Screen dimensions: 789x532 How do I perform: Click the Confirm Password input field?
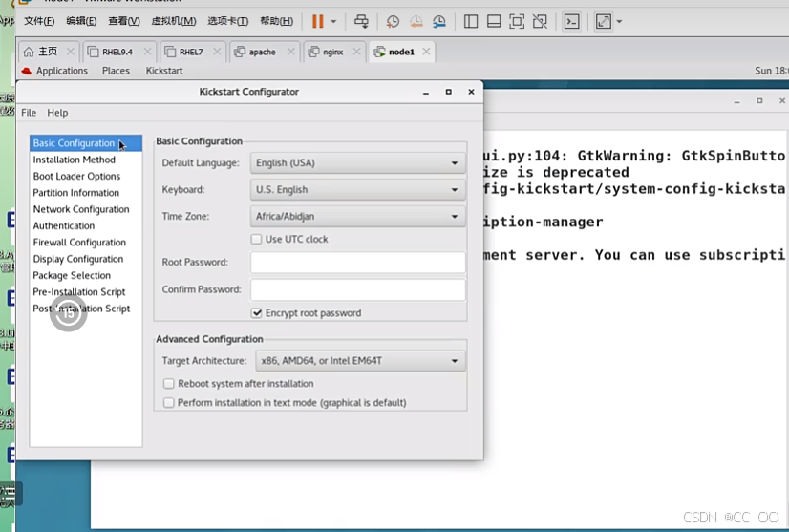pos(358,289)
